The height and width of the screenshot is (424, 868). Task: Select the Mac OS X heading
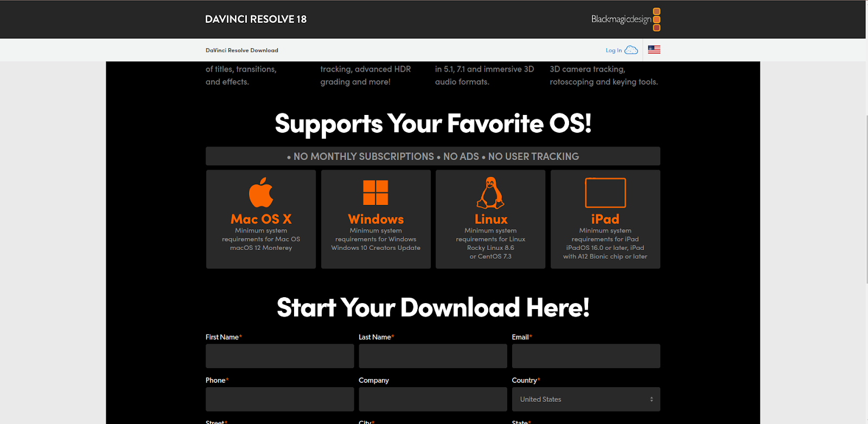tap(261, 219)
